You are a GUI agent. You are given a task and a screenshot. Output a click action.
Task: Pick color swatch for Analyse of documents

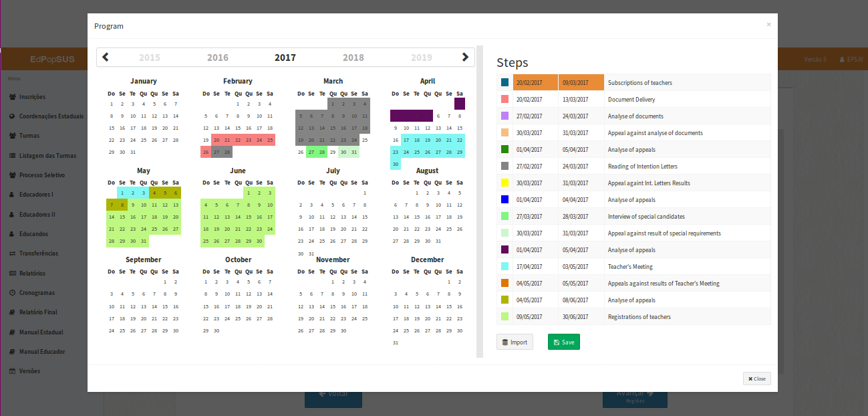point(505,116)
